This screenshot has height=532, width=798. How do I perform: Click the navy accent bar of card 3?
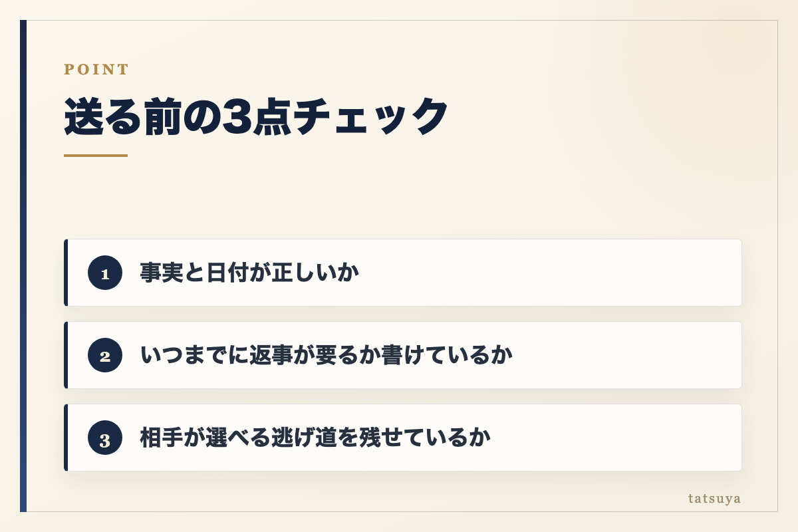click(66, 438)
